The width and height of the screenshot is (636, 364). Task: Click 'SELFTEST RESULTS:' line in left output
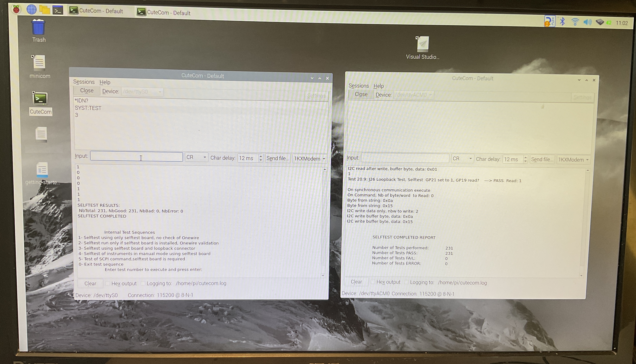pos(99,205)
